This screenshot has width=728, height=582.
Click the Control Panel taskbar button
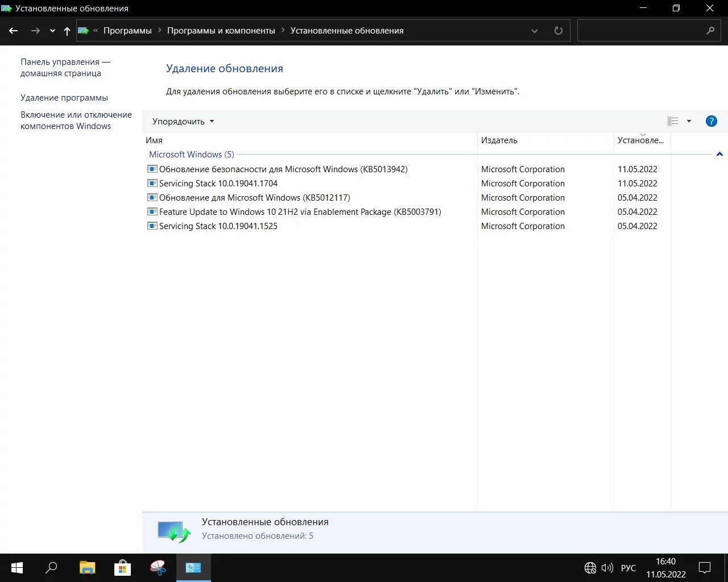pos(193,568)
